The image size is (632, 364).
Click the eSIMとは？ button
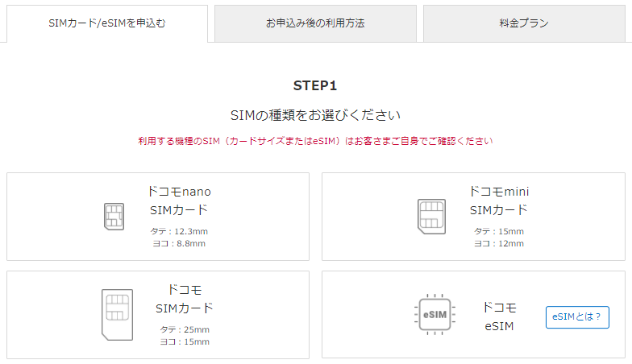tap(577, 317)
